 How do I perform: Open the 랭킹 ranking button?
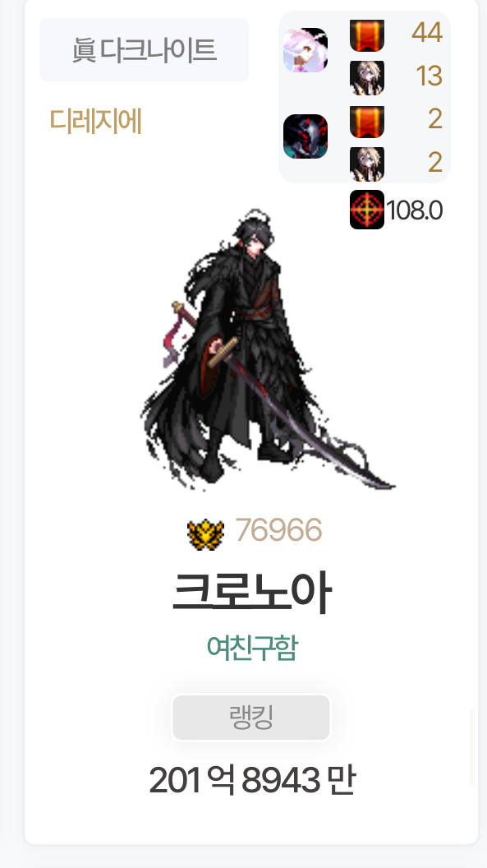click(x=251, y=718)
